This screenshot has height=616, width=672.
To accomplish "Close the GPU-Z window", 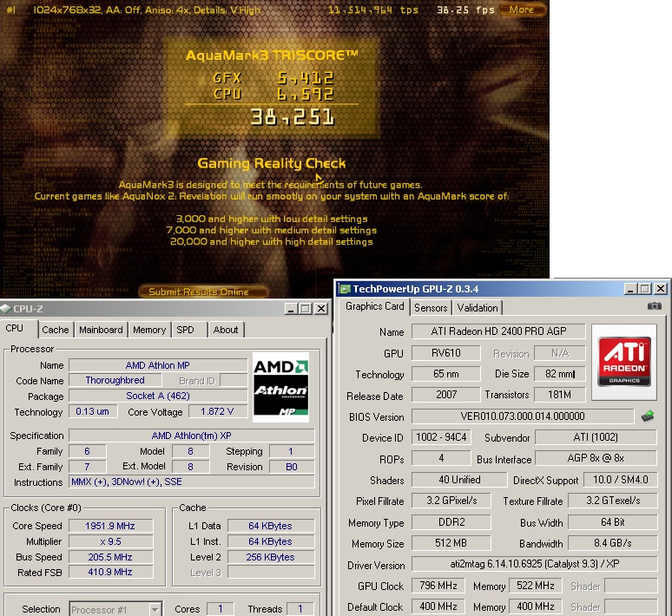I will [661, 289].
